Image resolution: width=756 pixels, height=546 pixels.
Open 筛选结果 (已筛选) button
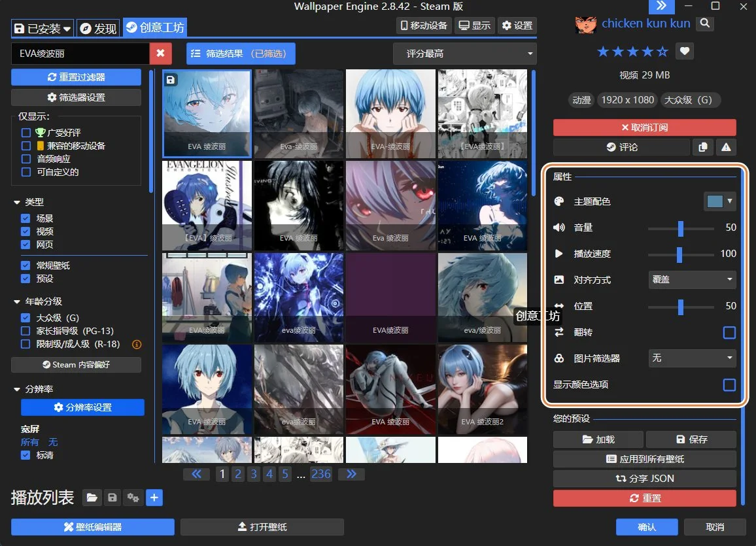pos(241,54)
